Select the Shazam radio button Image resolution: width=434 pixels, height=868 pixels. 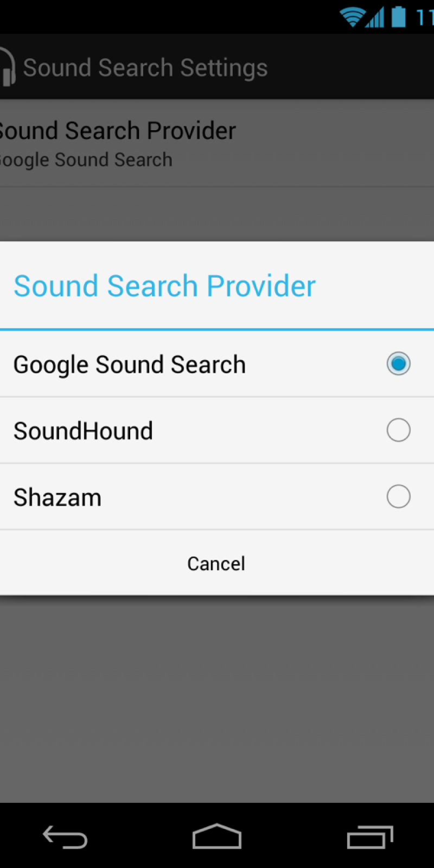pyautogui.click(x=398, y=497)
